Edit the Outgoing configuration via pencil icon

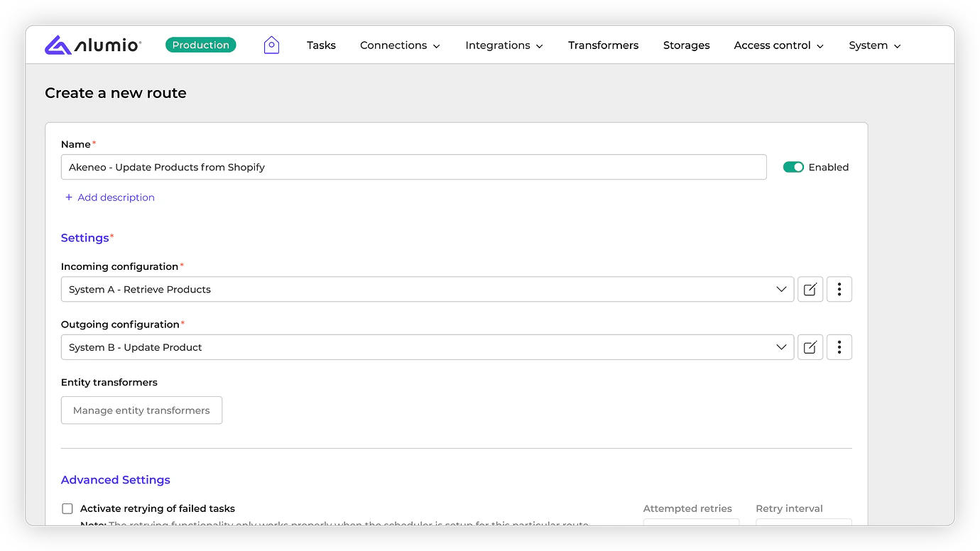pyautogui.click(x=810, y=347)
